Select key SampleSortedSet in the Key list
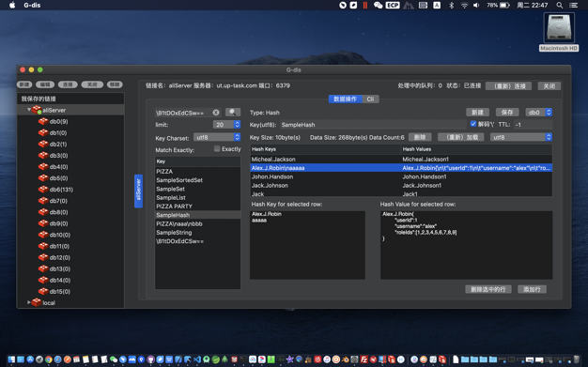 pos(197,180)
